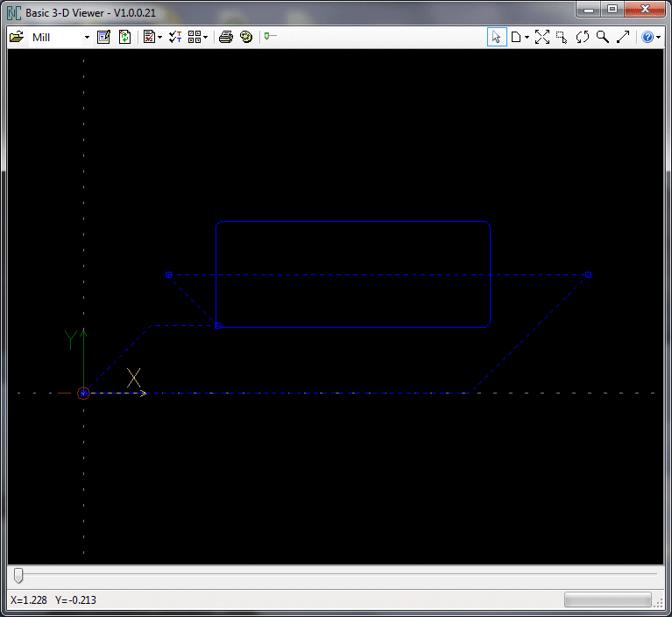Click the zoom extents arrows icon
Viewport: 672px width, 617px height.
click(x=542, y=37)
